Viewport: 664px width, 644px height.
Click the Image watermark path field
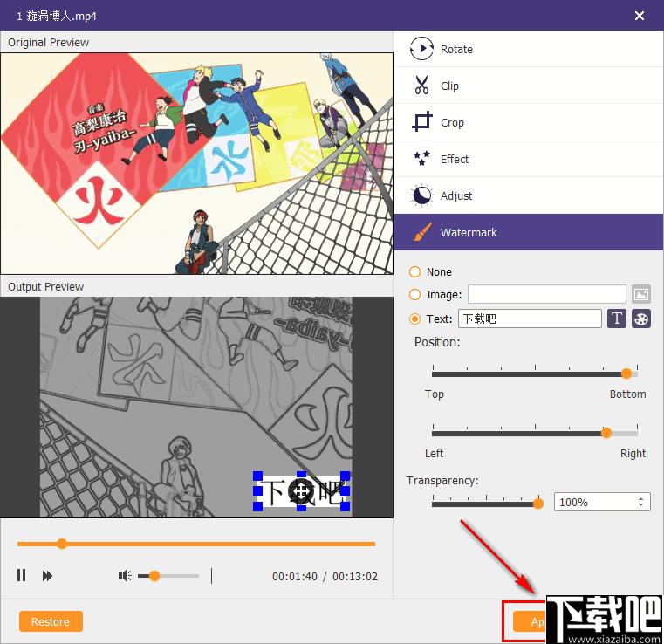coord(547,294)
